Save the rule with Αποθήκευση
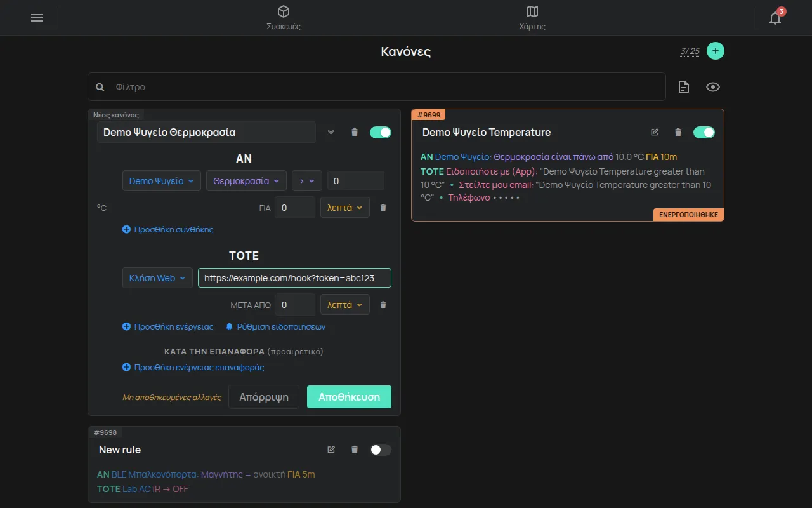This screenshot has height=508, width=812. (x=350, y=397)
